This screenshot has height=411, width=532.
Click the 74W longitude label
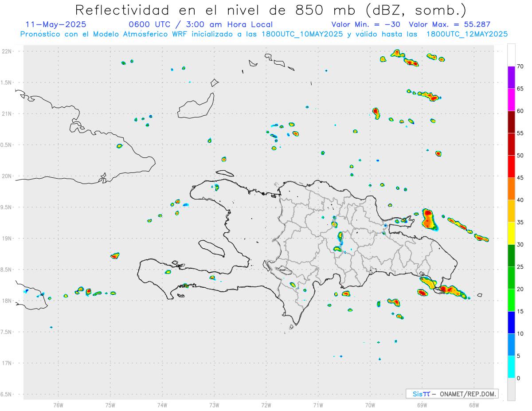pyautogui.click(x=162, y=405)
